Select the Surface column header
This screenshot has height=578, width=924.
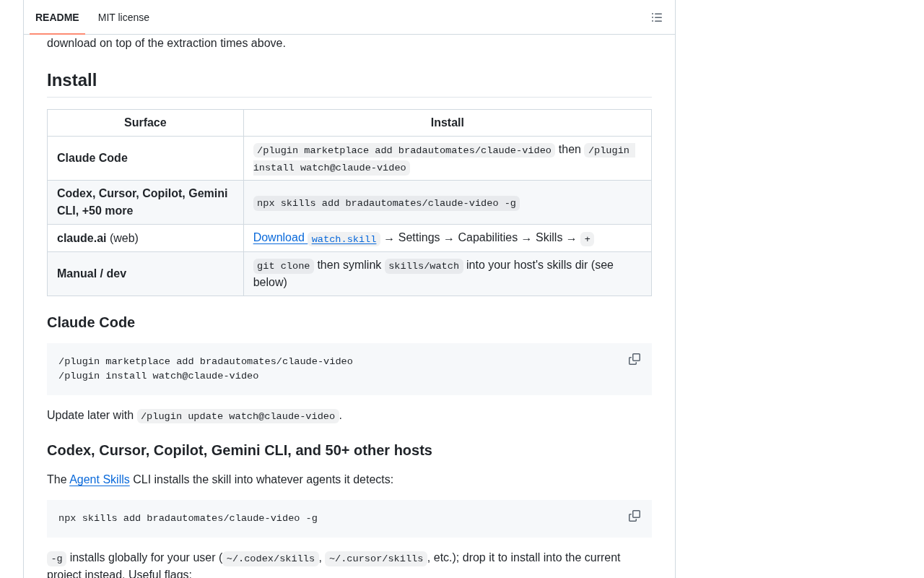[x=145, y=123]
